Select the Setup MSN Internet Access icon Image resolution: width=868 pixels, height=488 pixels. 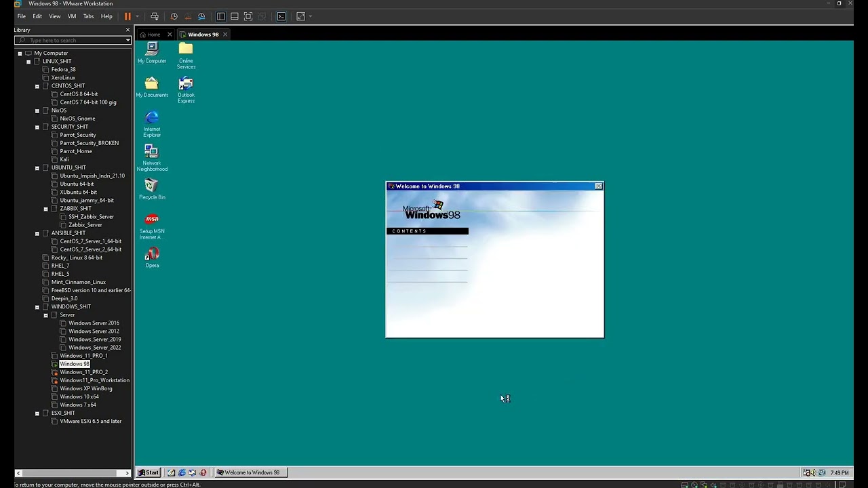pyautogui.click(x=152, y=226)
